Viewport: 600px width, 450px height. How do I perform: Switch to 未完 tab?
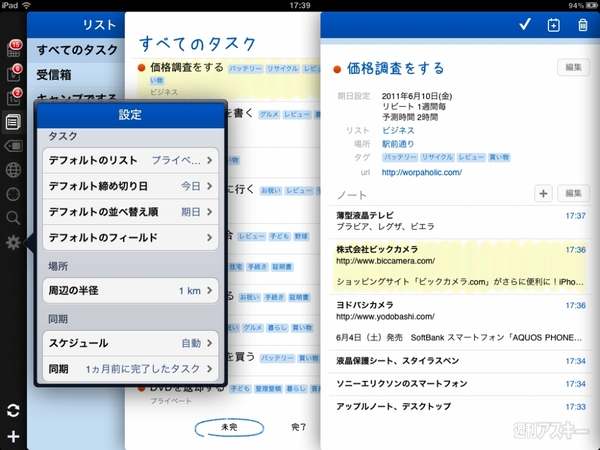[x=229, y=427]
